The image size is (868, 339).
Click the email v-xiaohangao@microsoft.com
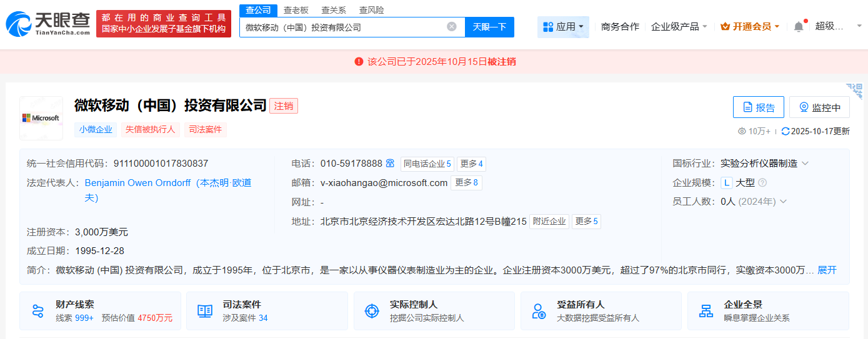pos(384,183)
